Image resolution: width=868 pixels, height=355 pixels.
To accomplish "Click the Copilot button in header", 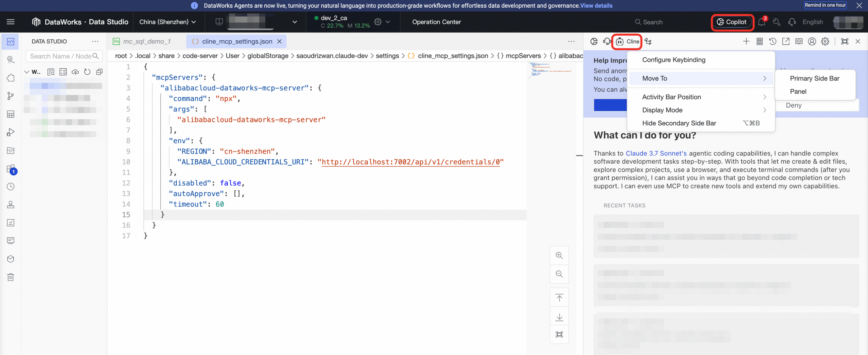I will [x=732, y=22].
